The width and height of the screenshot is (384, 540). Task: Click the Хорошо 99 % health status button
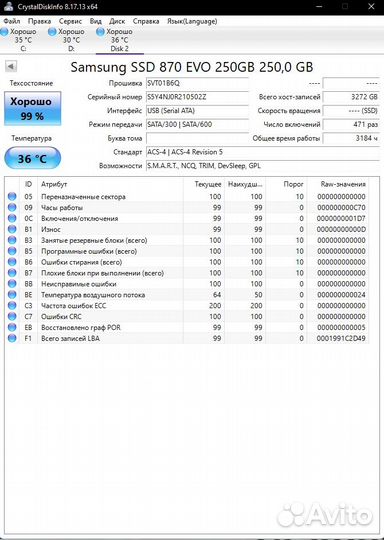[x=32, y=108]
